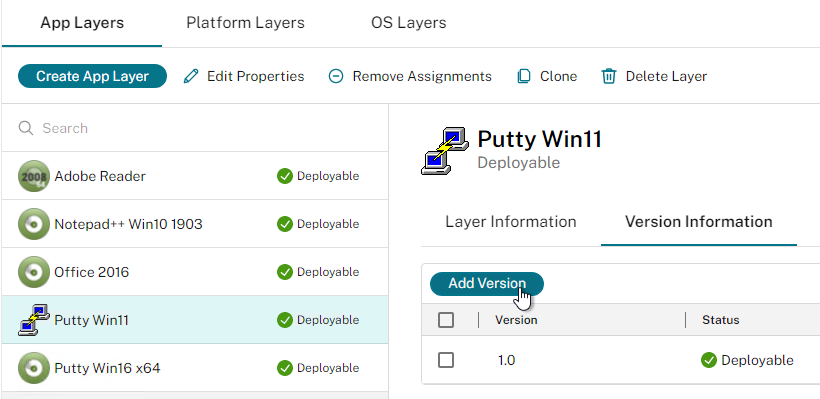Check the box for version 1.0
This screenshot has height=399, width=820.
[x=446, y=360]
